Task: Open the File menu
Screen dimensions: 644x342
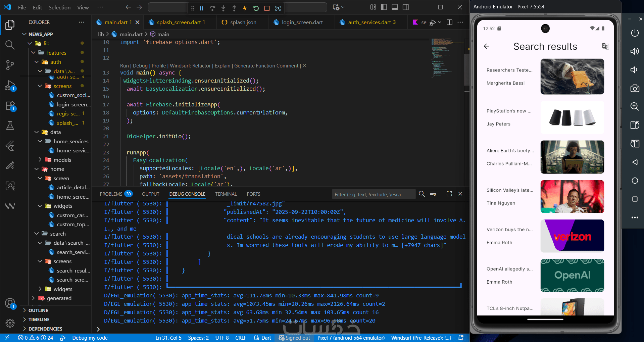Action: point(22,7)
